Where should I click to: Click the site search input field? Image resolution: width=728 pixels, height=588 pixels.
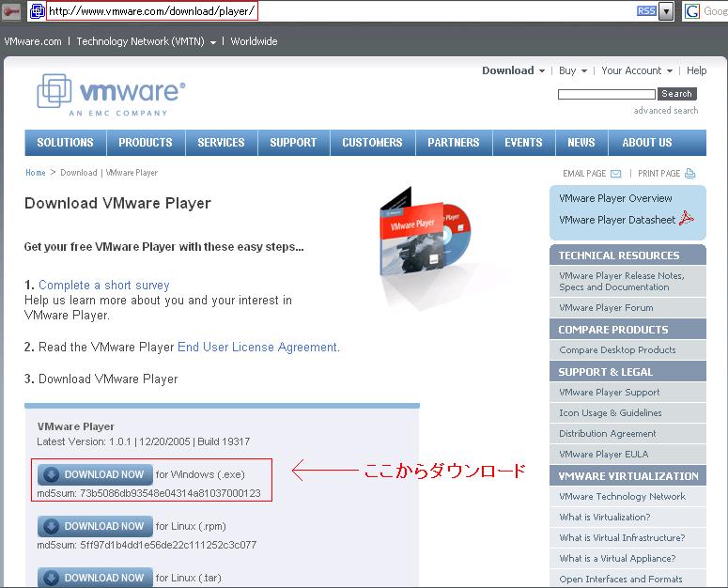[607, 94]
